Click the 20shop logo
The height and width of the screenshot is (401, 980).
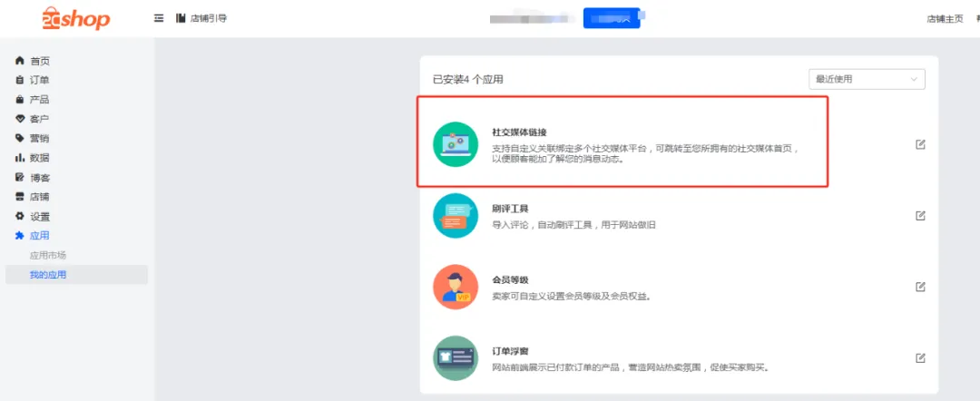pyautogui.click(x=75, y=18)
